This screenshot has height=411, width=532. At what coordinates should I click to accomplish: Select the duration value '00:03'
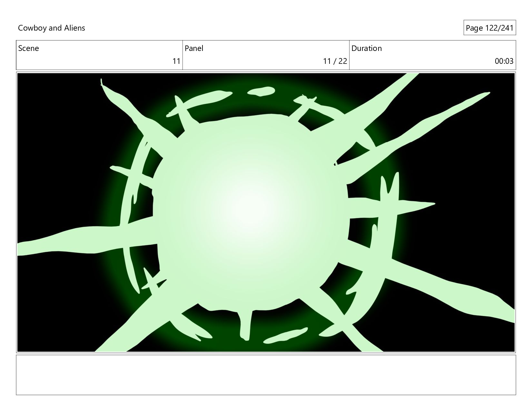(504, 61)
